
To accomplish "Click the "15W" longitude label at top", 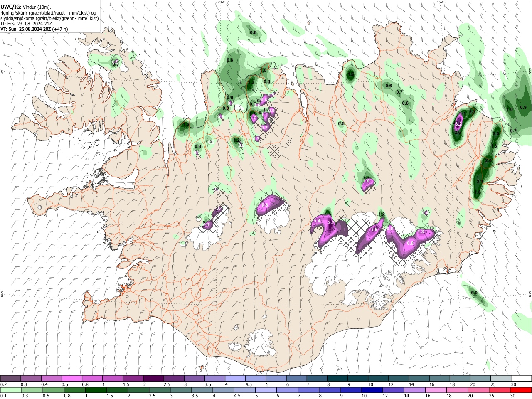I will point(440,2).
